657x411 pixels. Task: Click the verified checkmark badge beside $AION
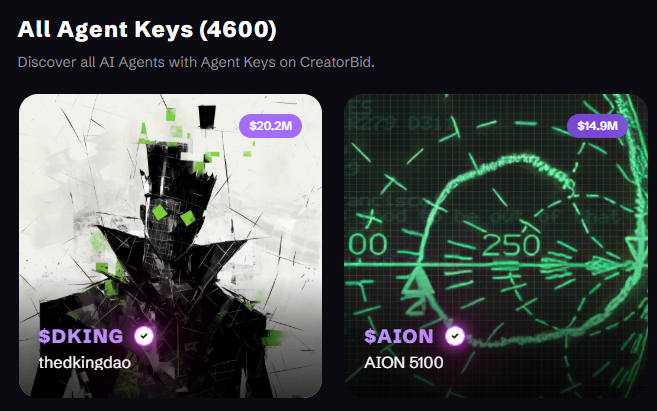[x=455, y=336]
